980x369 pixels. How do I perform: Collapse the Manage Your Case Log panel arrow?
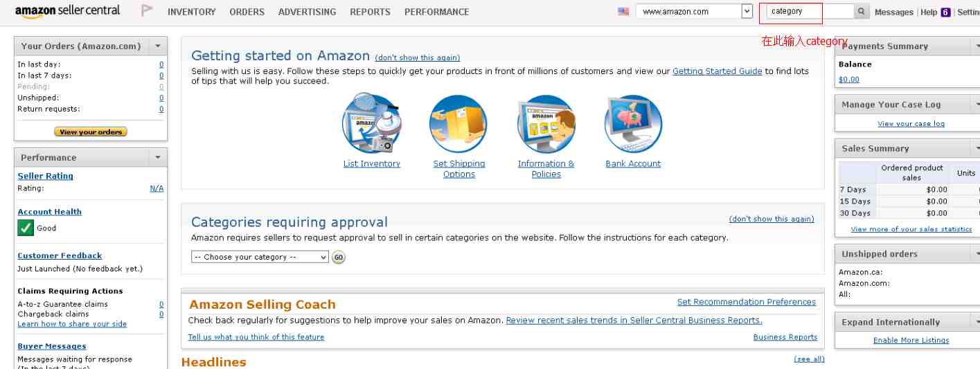(977, 104)
